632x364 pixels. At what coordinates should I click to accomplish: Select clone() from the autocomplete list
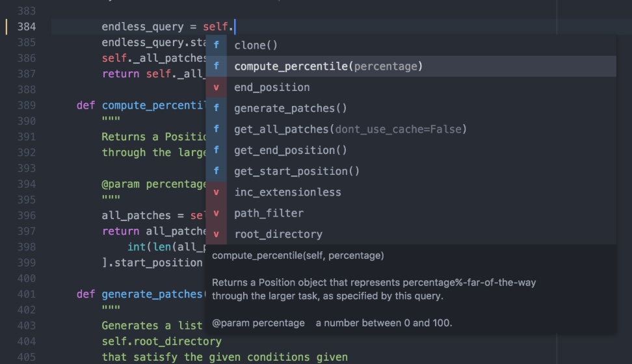(256, 45)
